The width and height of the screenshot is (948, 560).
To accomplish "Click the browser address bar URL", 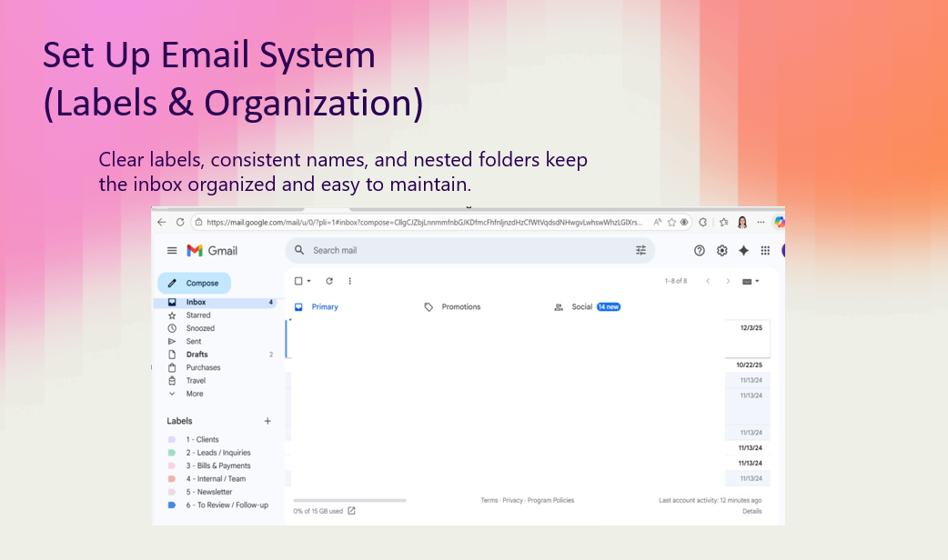I will point(425,223).
